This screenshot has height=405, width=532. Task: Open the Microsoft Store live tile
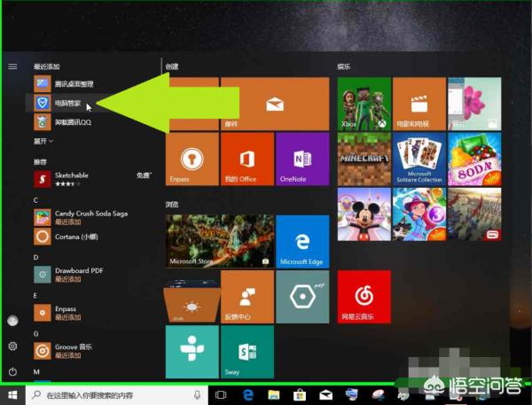click(x=219, y=241)
